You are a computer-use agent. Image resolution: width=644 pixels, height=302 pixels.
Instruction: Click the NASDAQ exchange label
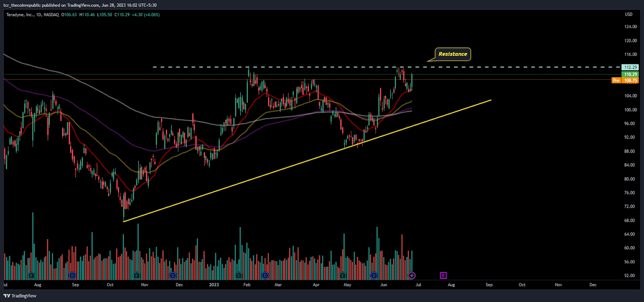click(51, 14)
